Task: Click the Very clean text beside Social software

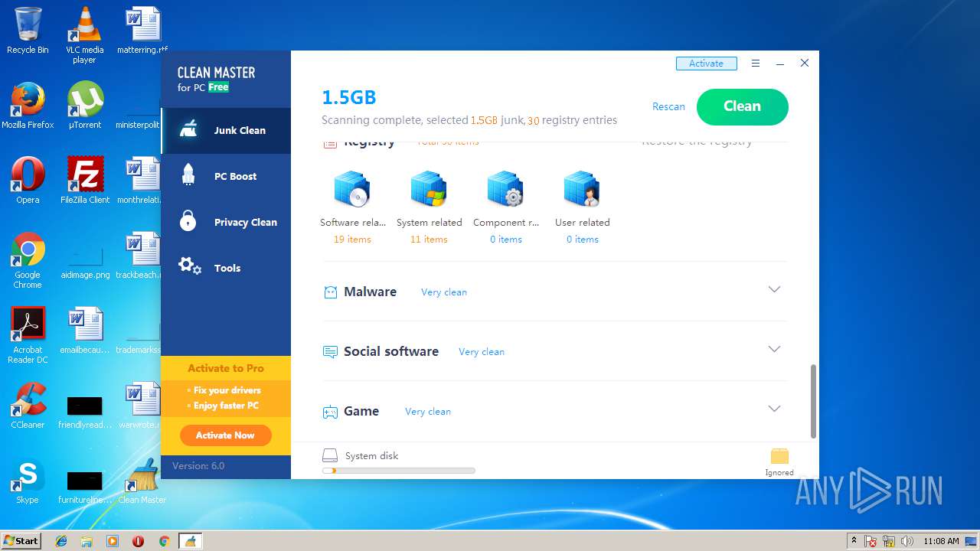Action: (x=482, y=352)
